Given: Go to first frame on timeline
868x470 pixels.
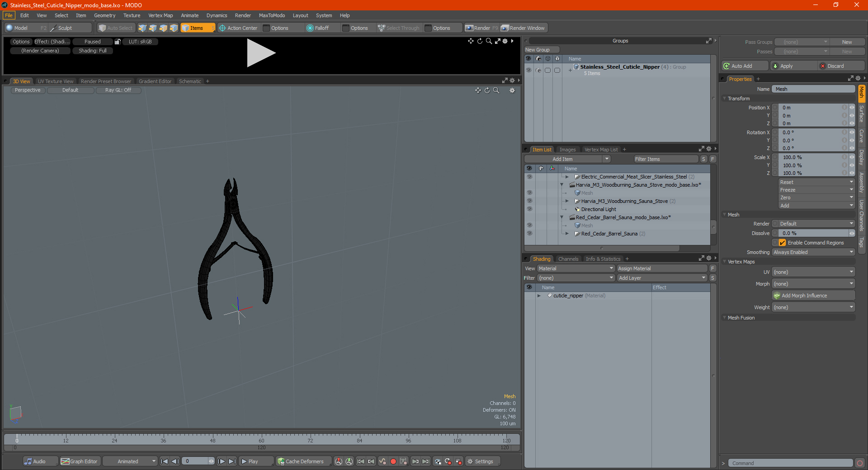Looking at the screenshot, I should (x=165, y=461).
